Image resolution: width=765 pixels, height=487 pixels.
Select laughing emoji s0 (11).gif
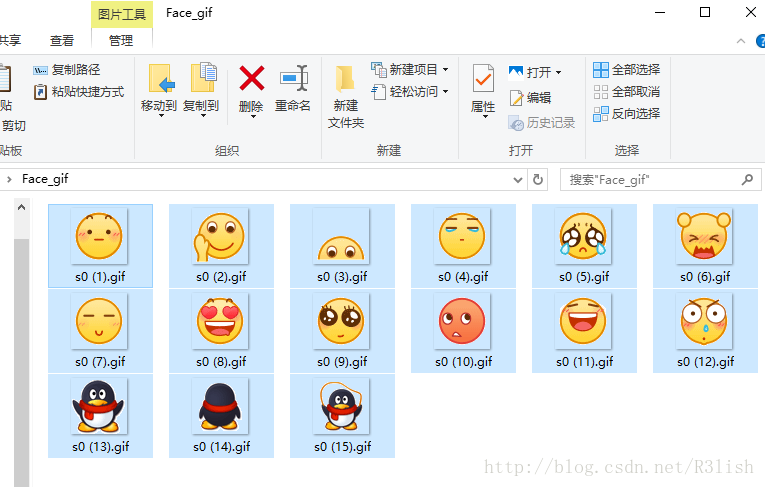pos(584,331)
